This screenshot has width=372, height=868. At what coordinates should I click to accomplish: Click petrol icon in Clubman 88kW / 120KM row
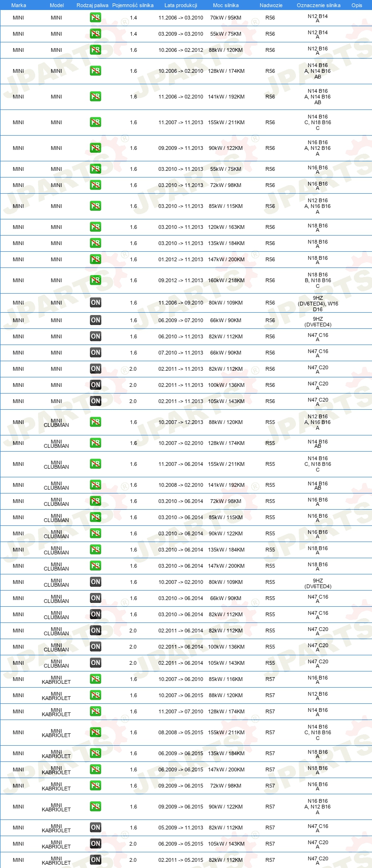(x=96, y=422)
